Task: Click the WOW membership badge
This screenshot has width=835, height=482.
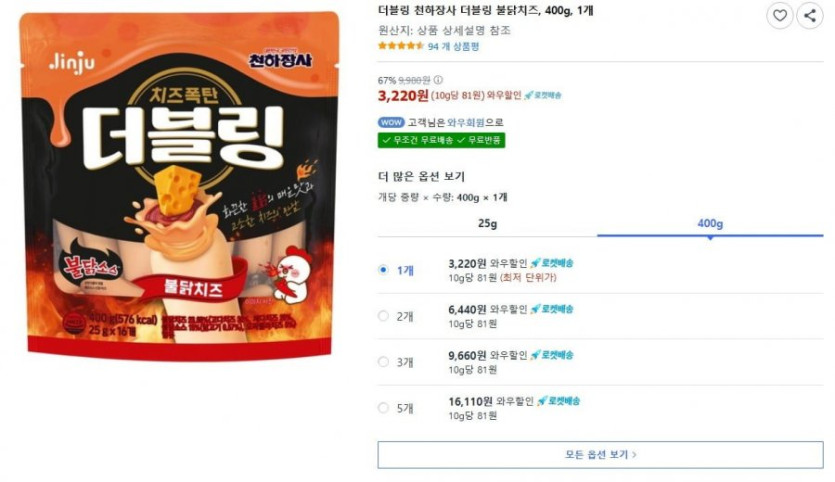Action: pos(391,122)
